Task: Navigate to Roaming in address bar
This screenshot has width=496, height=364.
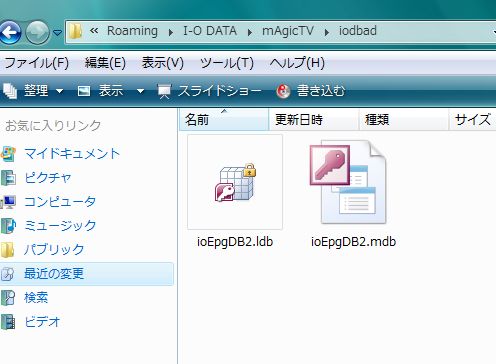Action: (132, 31)
